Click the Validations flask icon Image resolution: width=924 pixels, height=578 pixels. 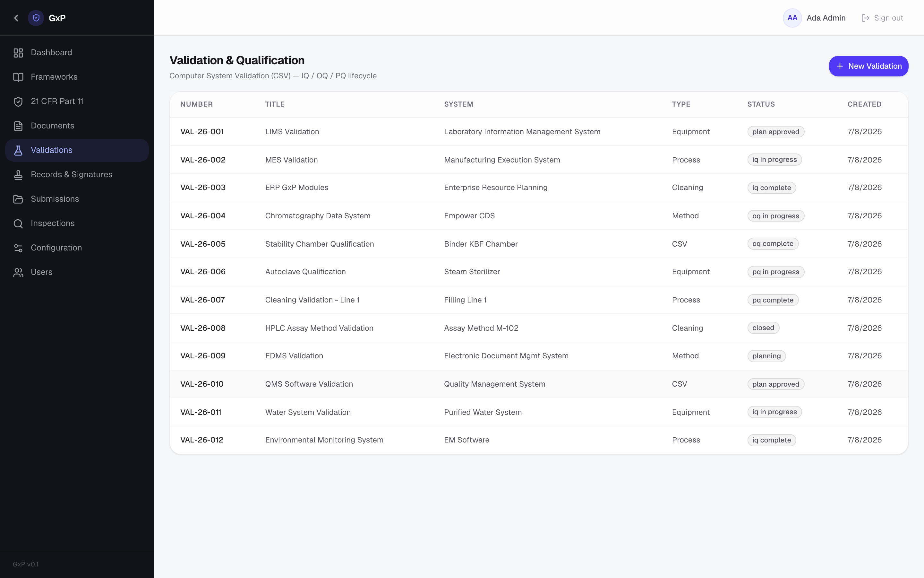18,150
